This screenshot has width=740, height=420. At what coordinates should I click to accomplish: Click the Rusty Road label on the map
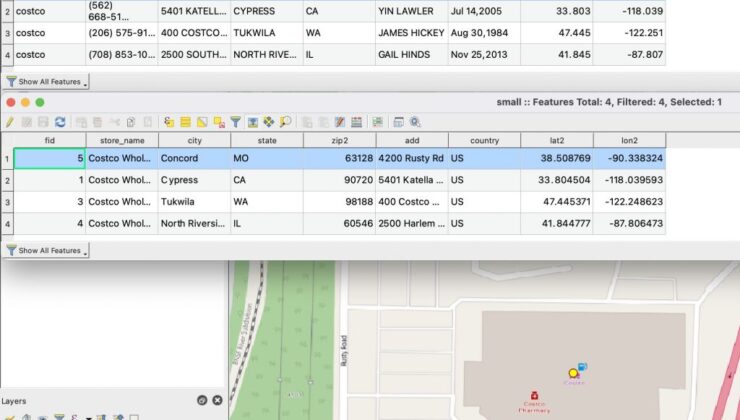(x=344, y=350)
